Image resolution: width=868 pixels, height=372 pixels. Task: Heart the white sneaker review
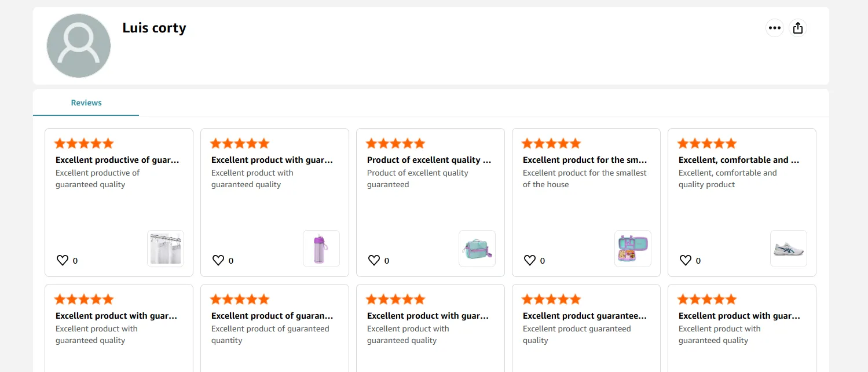click(686, 261)
